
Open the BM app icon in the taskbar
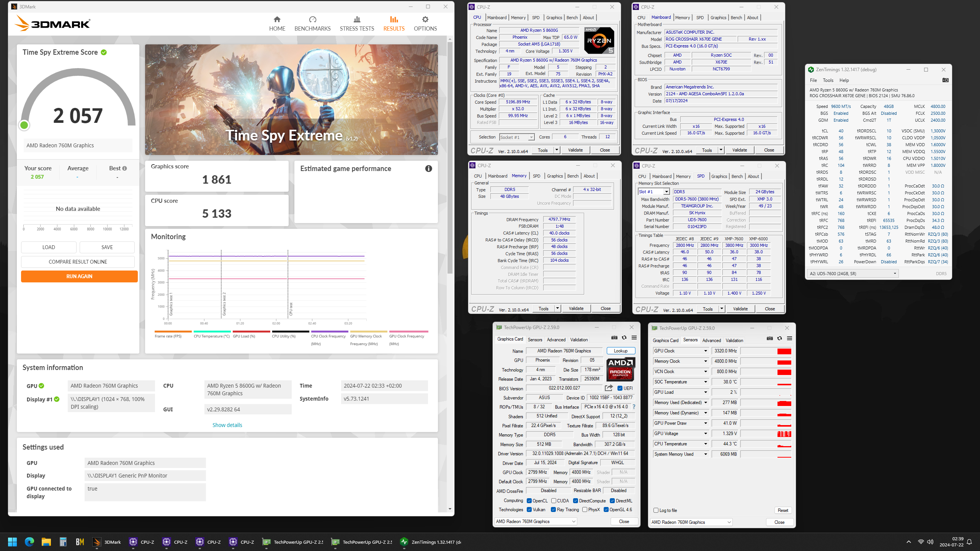point(80,542)
